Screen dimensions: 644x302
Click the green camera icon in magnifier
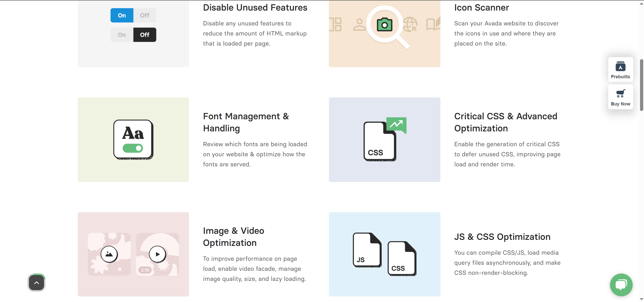click(384, 24)
